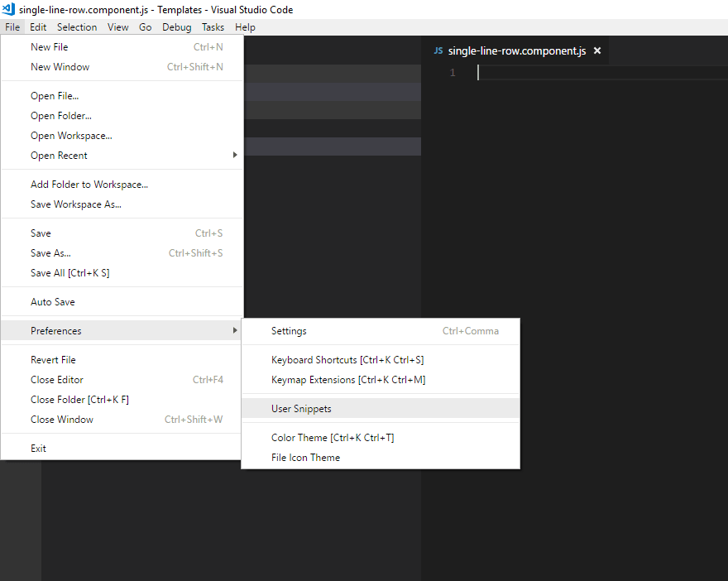Screen dimensions: 728x581
Task: Click the JS file icon on the tab
Action: [x=438, y=51]
